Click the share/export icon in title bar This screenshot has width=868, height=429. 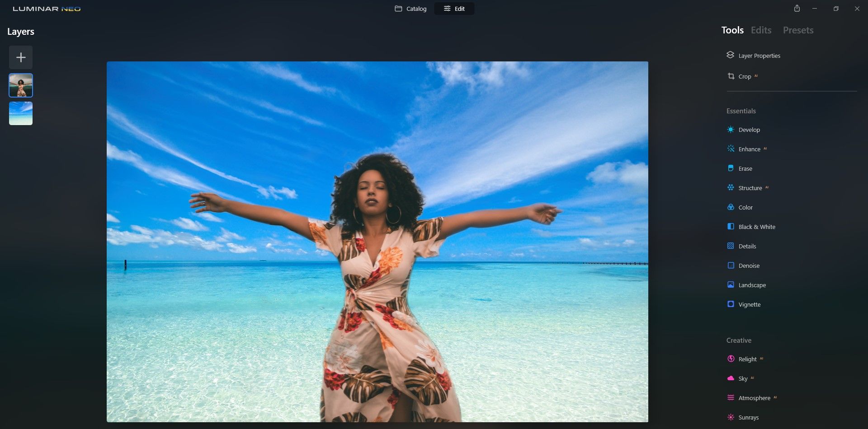(797, 9)
